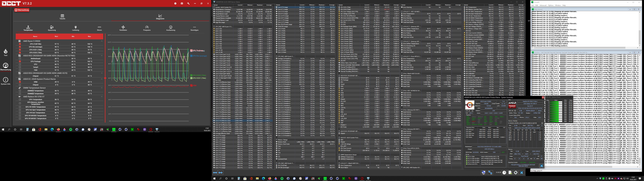
Task: Click HWiNFO logging file icon
Action: point(510,172)
